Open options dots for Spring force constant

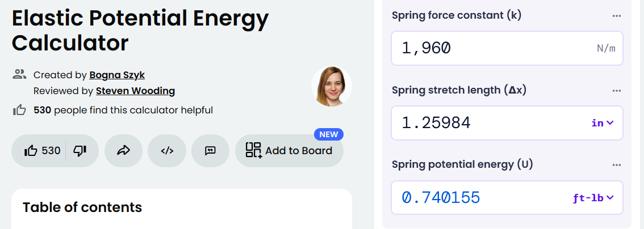point(617,16)
